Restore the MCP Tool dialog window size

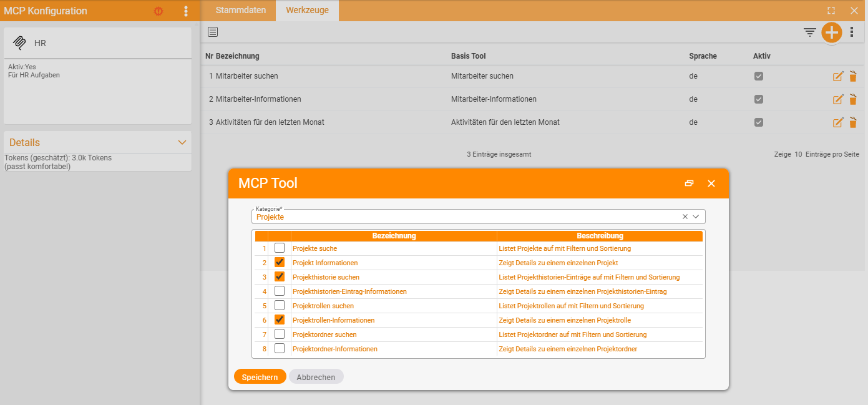coord(689,183)
